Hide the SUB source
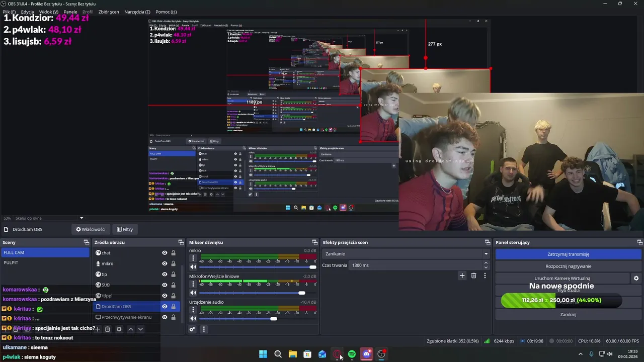The height and width of the screenshot is (362, 644). [165, 285]
